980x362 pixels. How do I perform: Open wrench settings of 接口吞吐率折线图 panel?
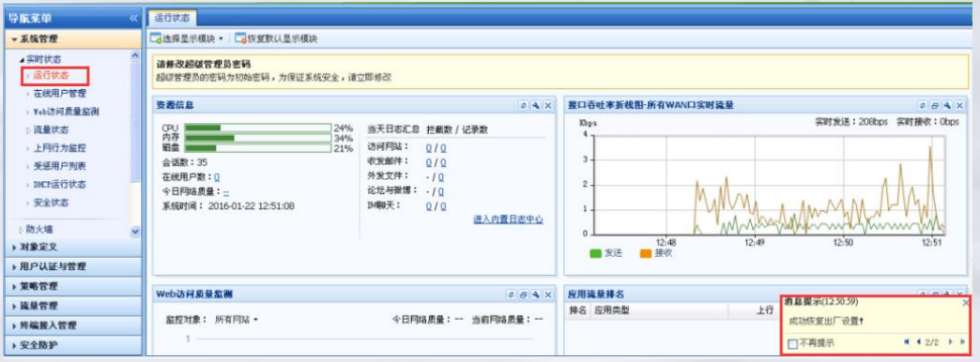click(x=947, y=105)
